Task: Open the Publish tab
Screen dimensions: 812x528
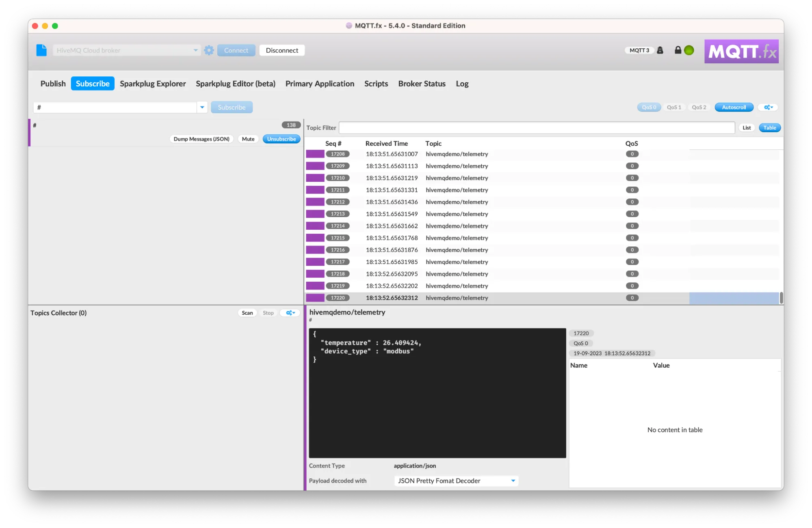Action: [53, 84]
